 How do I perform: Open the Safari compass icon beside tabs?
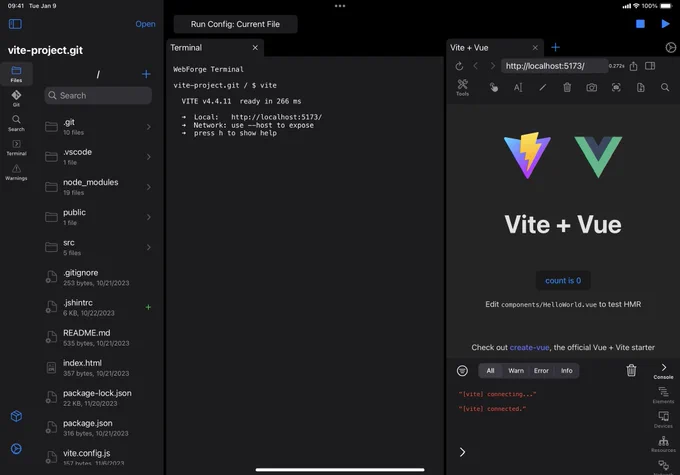pyautogui.click(x=670, y=47)
